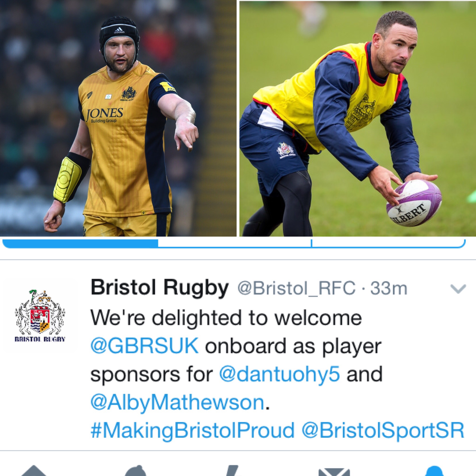This screenshot has height=476, width=476.
Task: View photo of player passing Gilbert ball
Action: pos(358,119)
